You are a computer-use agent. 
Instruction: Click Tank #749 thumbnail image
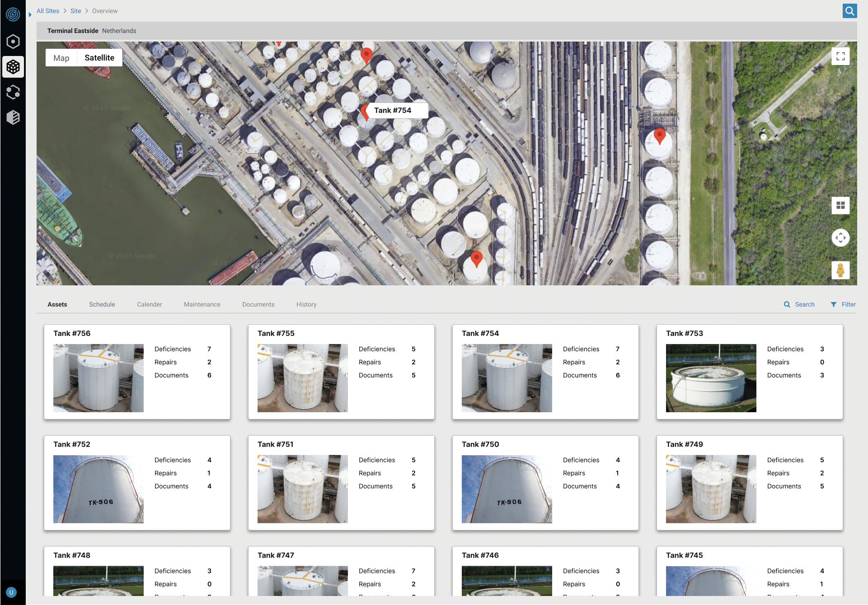coord(711,489)
